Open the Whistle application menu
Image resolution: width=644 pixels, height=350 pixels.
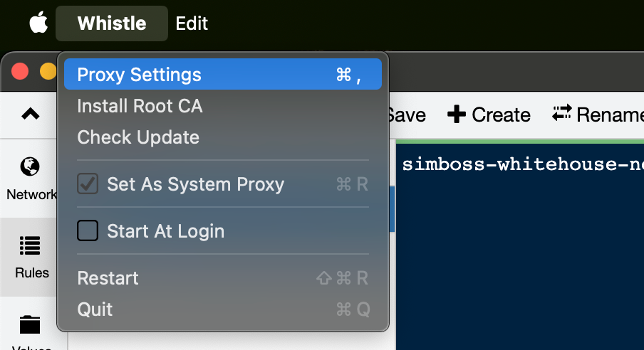[112, 23]
